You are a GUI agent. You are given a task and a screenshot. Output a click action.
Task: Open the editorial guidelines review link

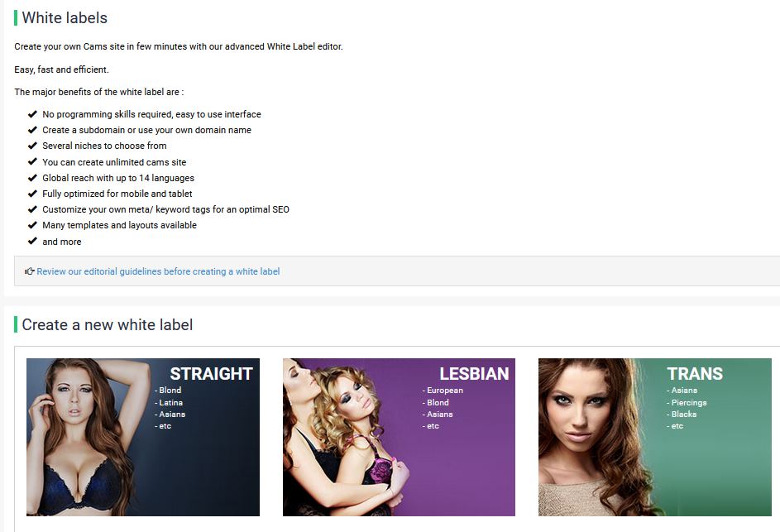(x=158, y=271)
